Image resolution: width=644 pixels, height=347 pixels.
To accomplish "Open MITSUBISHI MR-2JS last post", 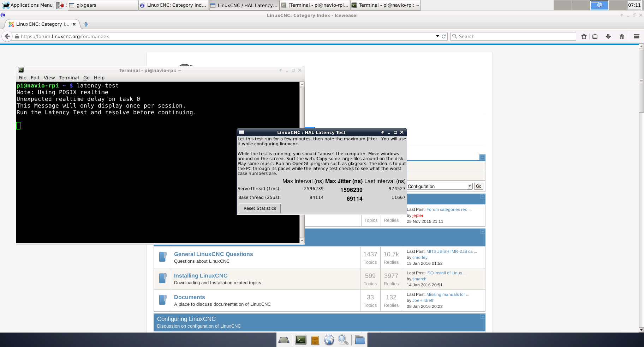I will pos(452,251).
